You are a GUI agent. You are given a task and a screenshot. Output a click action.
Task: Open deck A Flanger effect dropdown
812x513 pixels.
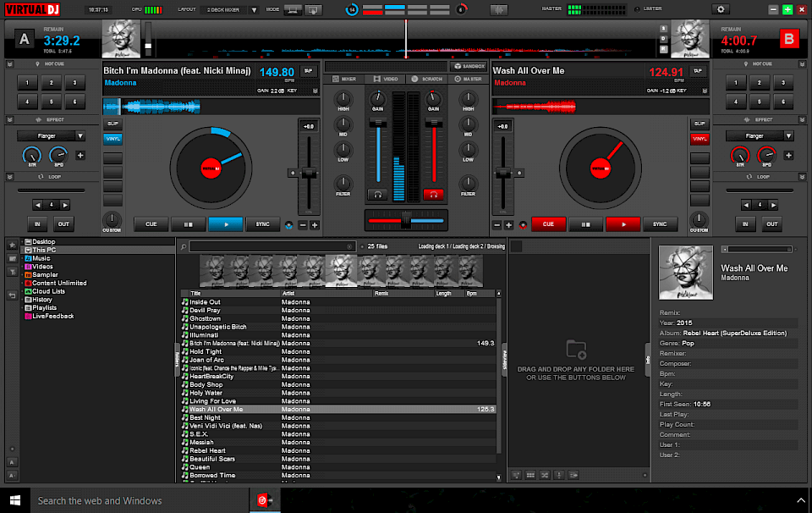coord(80,135)
